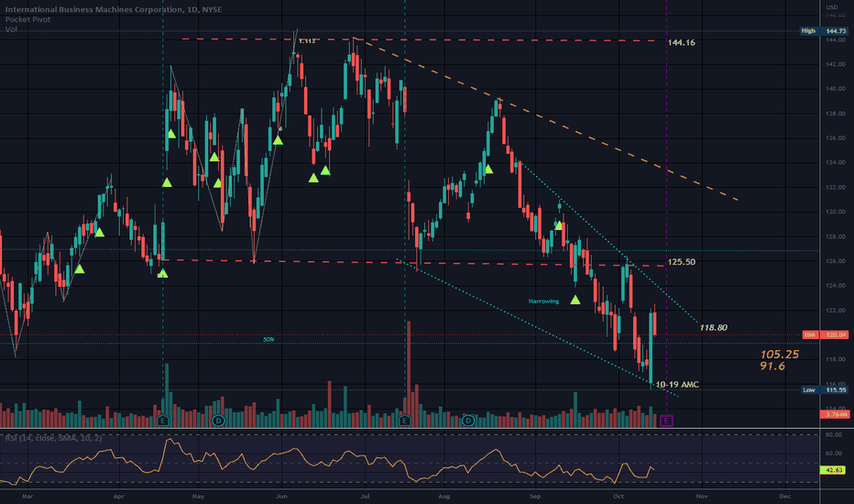Click the Apr label on time axis
Screen dimensions: 854x504
click(x=118, y=497)
